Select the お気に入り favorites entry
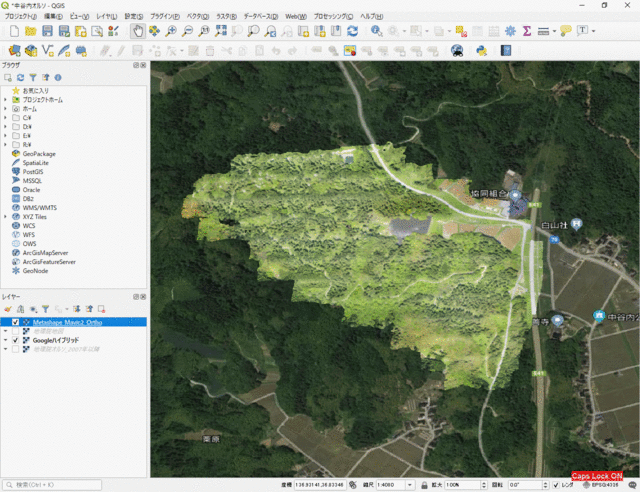Screen dimensions: 640x492 [36, 91]
